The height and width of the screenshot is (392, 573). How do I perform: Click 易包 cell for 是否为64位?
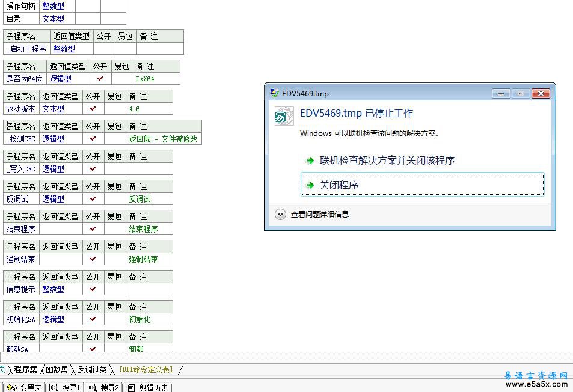pyautogui.click(x=122, y=79)
